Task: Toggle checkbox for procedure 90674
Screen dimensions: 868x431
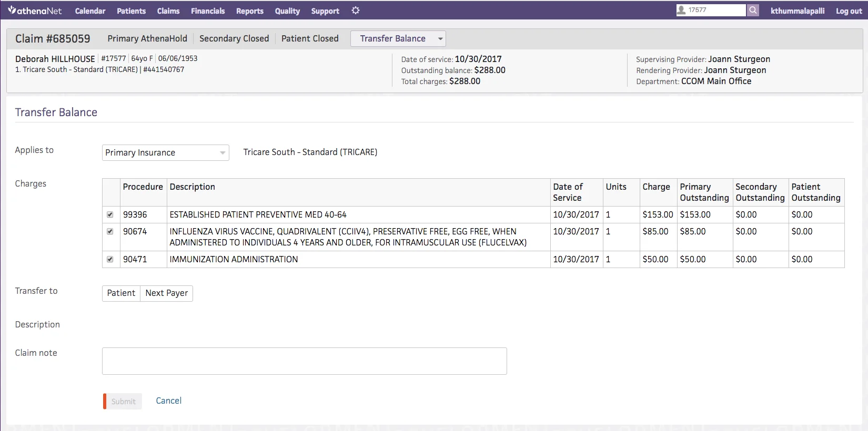Action: pos(110,231)
